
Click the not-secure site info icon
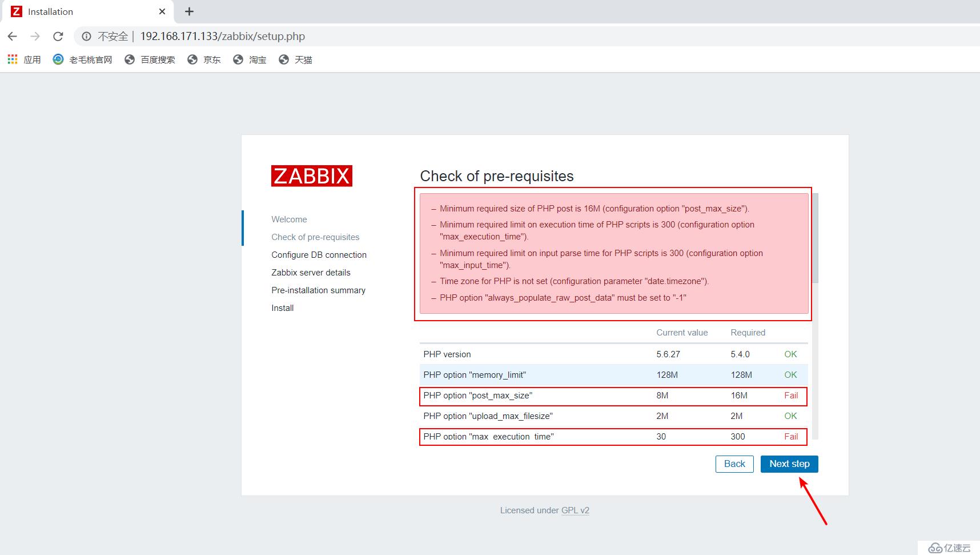pos(86,36)
